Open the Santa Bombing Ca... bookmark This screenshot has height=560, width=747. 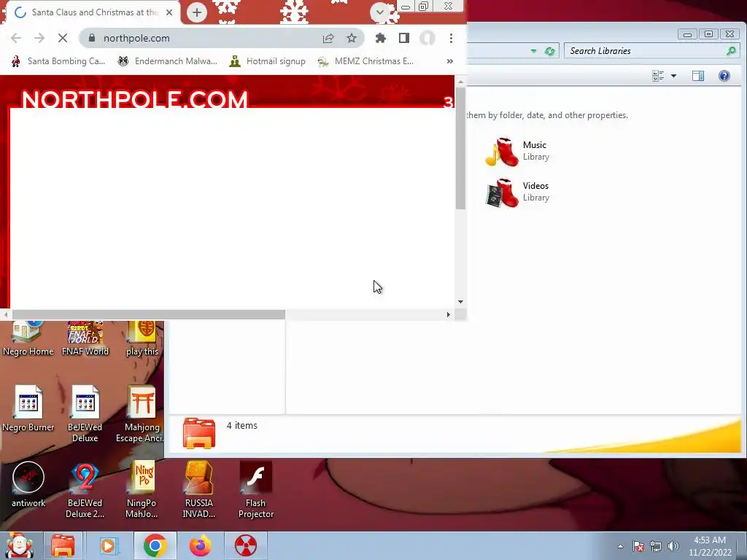pyautogui.click(x=58, y=61)
